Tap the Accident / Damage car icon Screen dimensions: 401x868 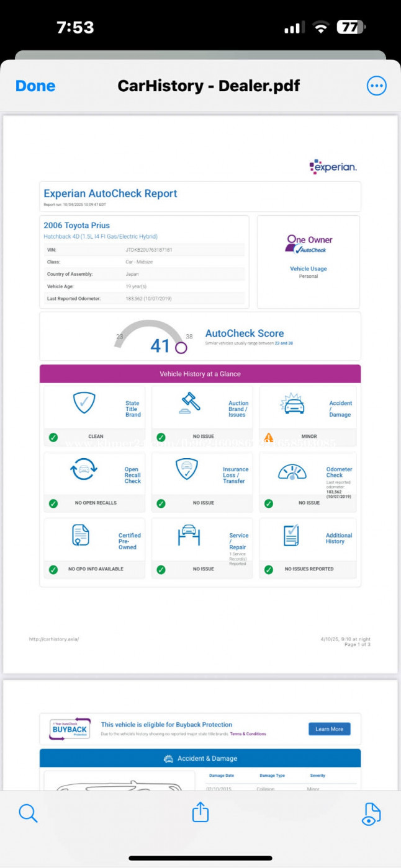(293, 405)
